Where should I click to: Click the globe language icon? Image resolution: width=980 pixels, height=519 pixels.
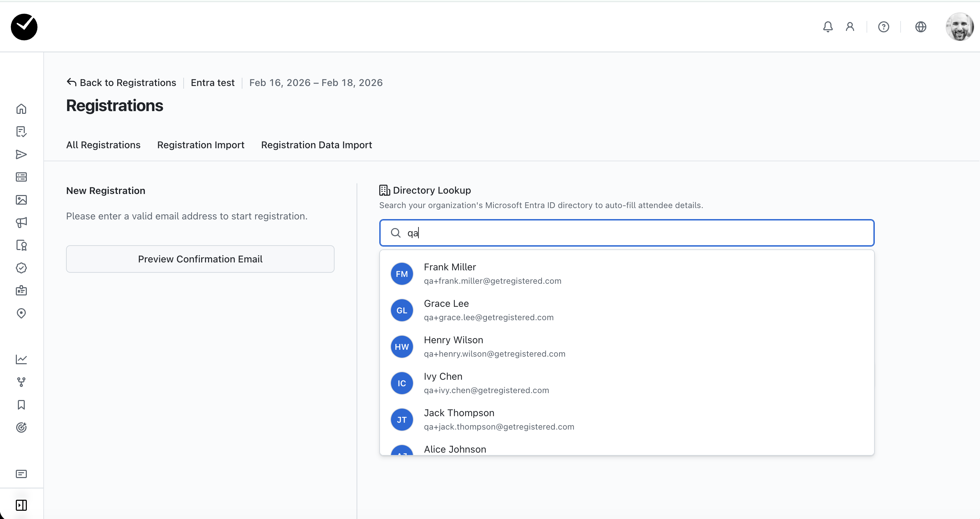[x=921, y=26]
